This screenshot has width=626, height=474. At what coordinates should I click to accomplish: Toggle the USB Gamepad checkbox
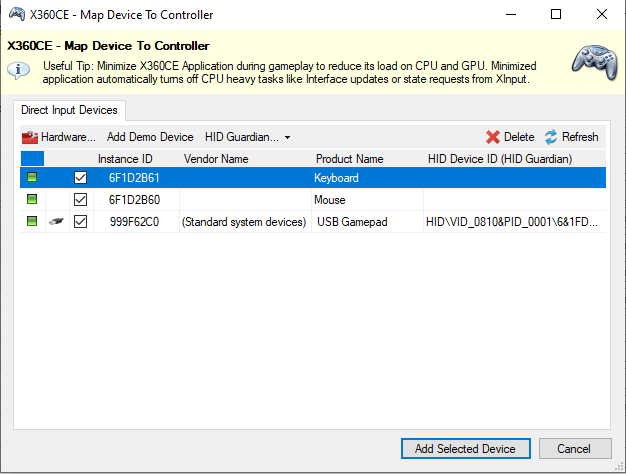(81, 222)
